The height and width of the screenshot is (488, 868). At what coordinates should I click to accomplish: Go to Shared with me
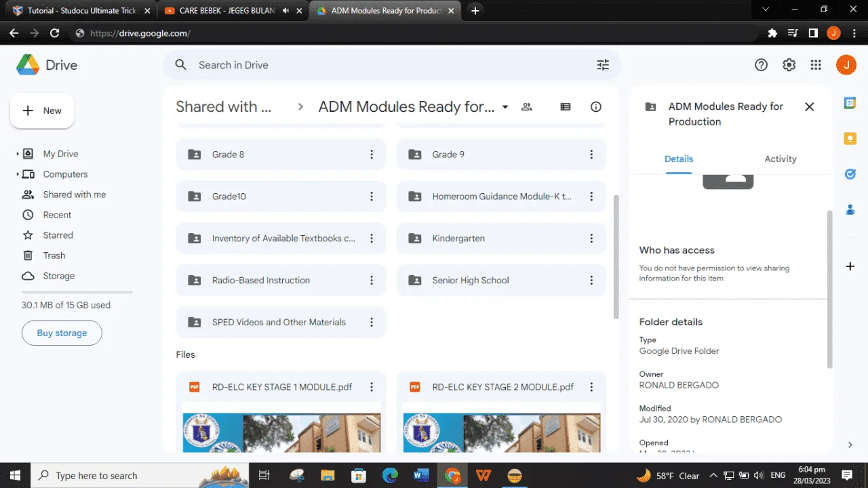click(x=75, y=195)
